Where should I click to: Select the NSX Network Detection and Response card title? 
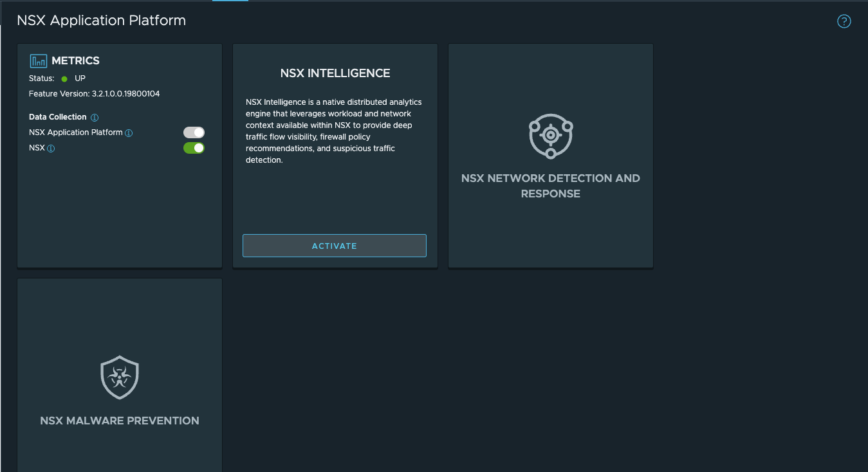pyautogui.click(x=551, y=186)
